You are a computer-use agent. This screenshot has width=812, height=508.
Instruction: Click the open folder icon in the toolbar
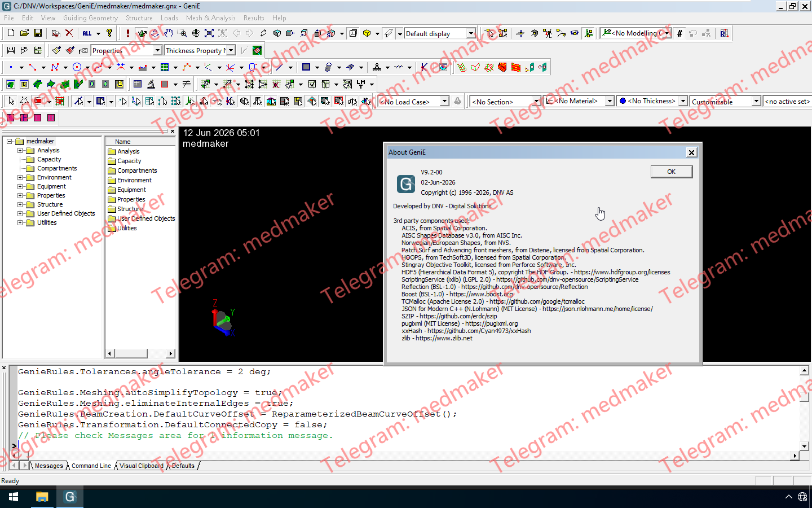pos(24,33)
